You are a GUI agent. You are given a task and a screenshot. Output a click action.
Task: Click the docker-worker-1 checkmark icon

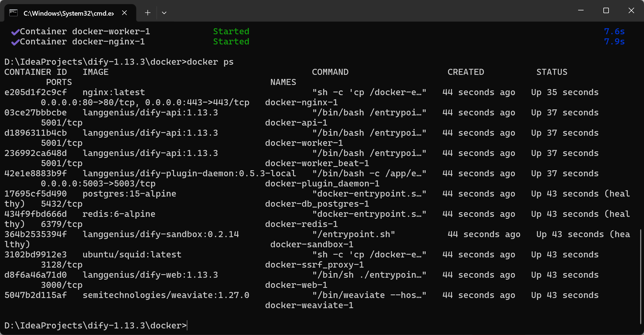pyautogui.click(x=15, y=32)
